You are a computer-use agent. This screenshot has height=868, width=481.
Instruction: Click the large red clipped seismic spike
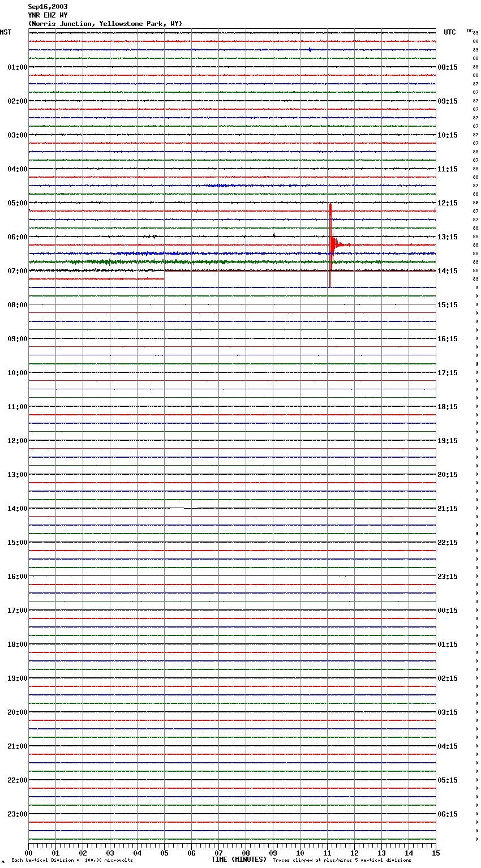[330, 245]
